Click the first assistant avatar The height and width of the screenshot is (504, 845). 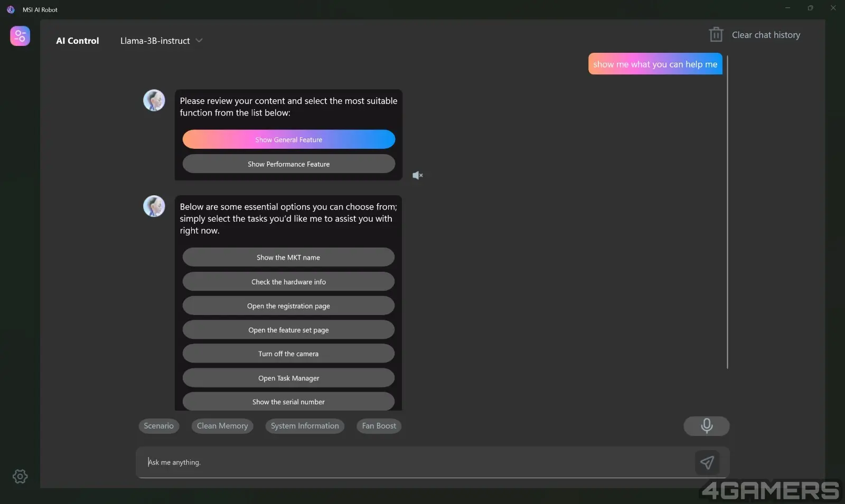[x=154, y=100]
